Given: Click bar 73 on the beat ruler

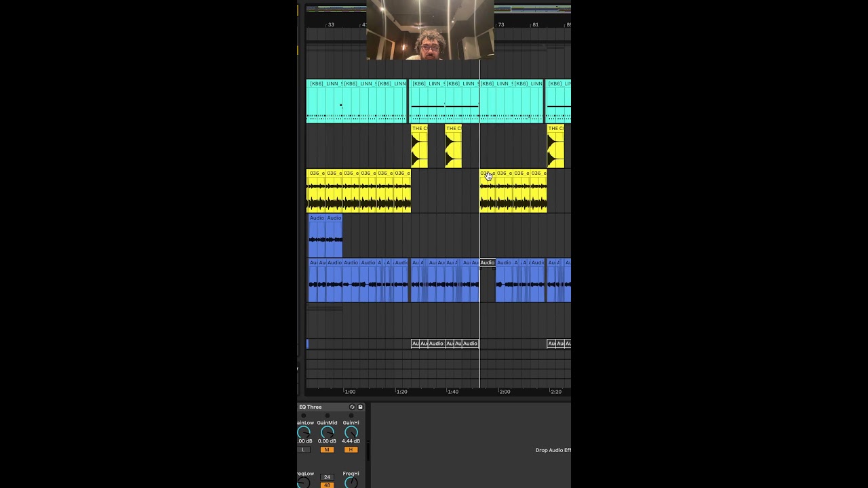Looking at the screenshot, I should point(500,24).
